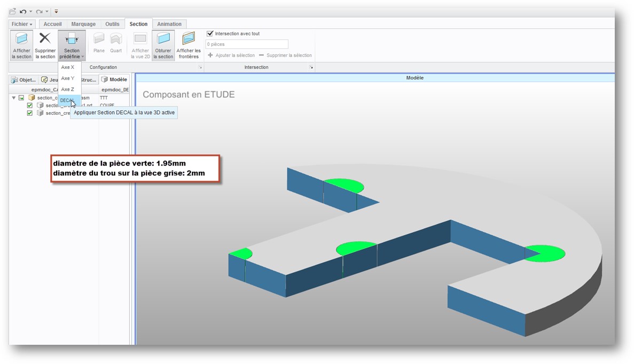Click Ajouter la sélection

(231, 56)
